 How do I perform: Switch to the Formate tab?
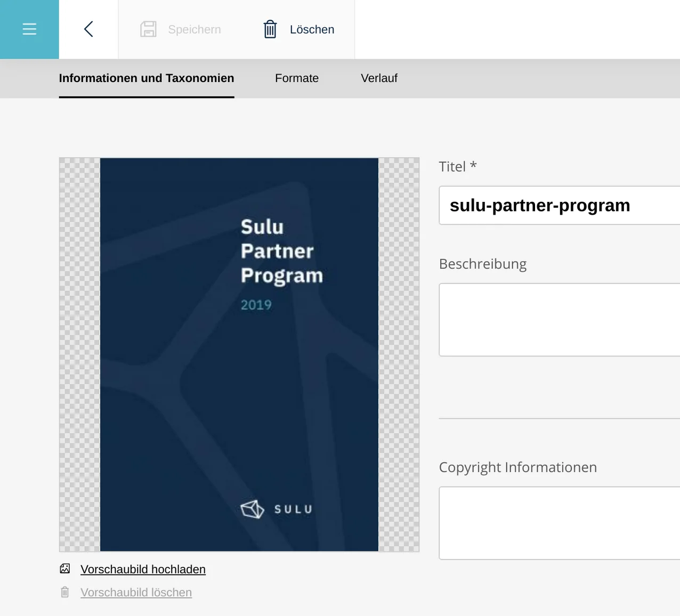[297, 78]
